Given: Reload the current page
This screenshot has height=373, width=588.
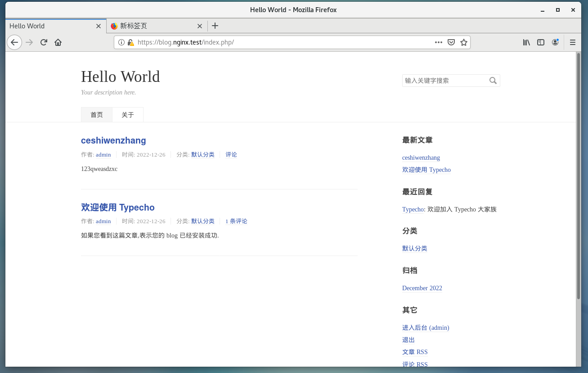Looking at the screenshot, I should [x=44, y=42].
